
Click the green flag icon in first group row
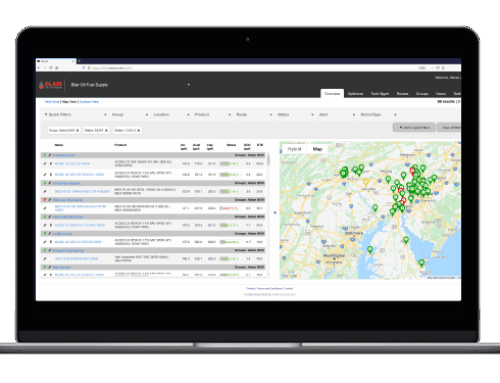coord(45,155)
